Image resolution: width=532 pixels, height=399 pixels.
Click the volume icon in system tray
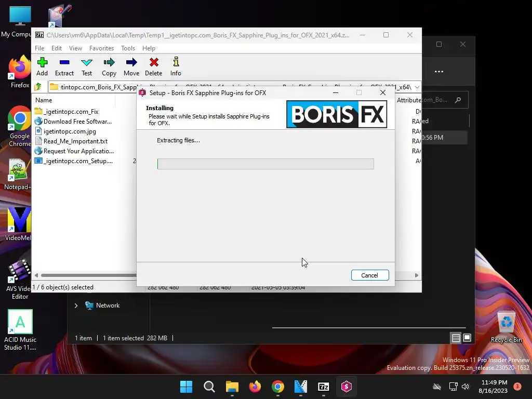[x=465, y=387]
